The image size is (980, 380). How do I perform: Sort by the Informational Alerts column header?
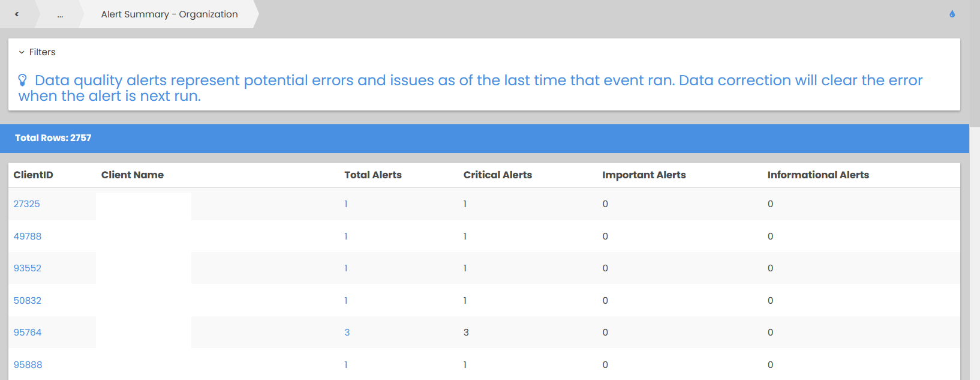tap(818, 175)
